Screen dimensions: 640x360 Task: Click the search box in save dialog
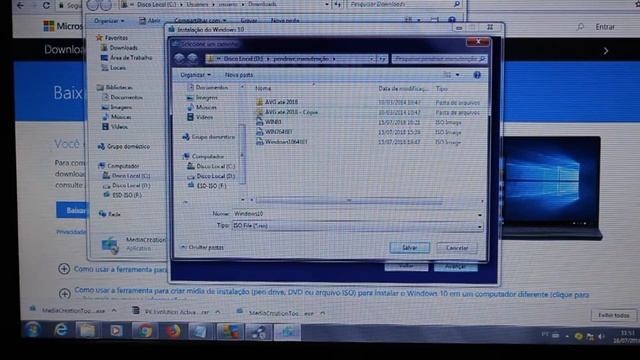pyautogui.click(x=439, y=59)
